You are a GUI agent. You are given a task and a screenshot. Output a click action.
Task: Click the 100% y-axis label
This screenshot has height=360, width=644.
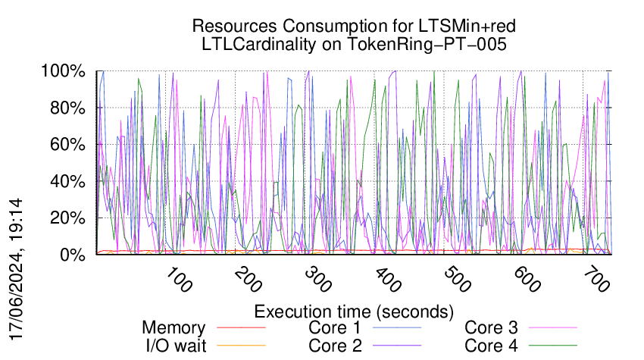point(63,71)
